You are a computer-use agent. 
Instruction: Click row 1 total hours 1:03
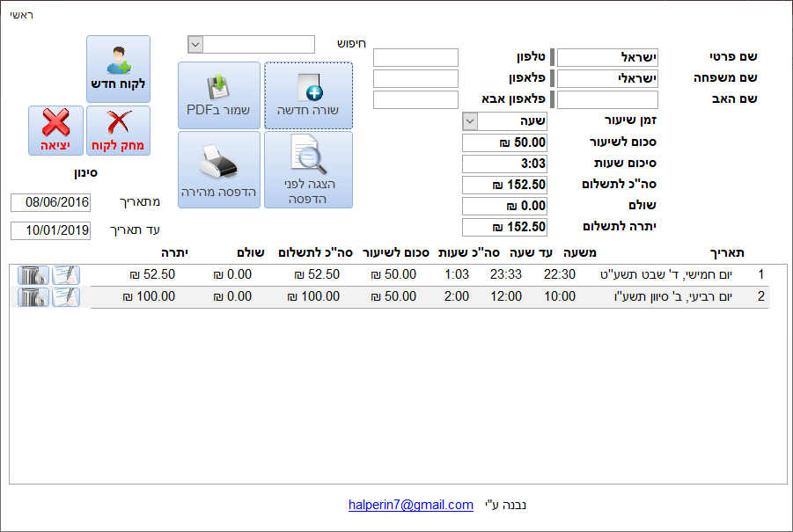457,275
